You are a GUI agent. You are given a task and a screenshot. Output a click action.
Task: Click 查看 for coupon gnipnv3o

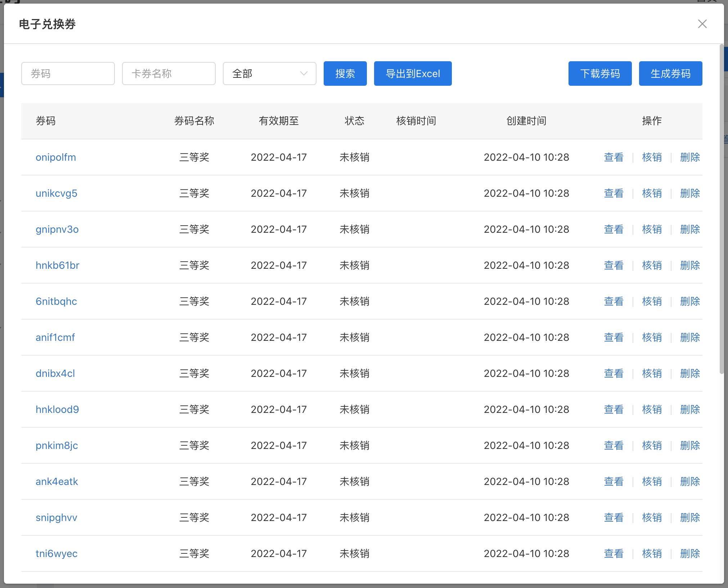point(614,230)
